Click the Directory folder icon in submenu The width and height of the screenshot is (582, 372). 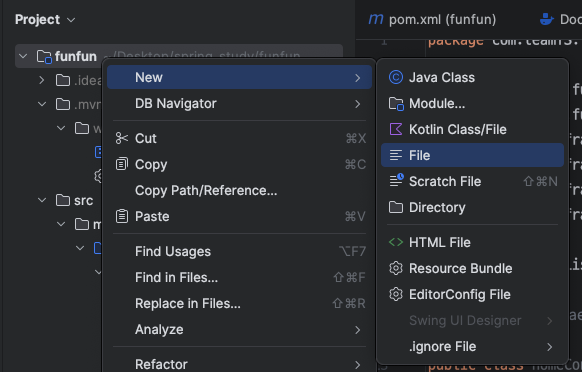[x=396, y=207]
